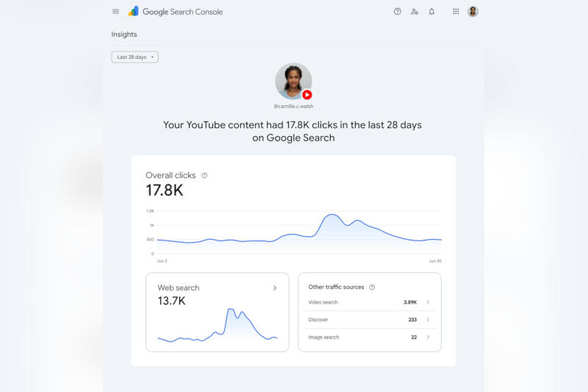Screen dimensions: 588x392
Task: Expand Video search with its chevron
Action: [x=428, y=302]
